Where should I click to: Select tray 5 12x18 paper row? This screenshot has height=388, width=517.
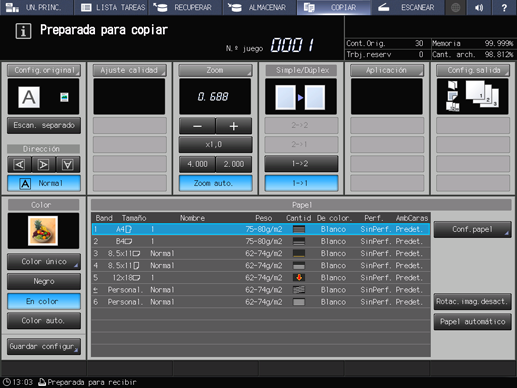[261, 278]
